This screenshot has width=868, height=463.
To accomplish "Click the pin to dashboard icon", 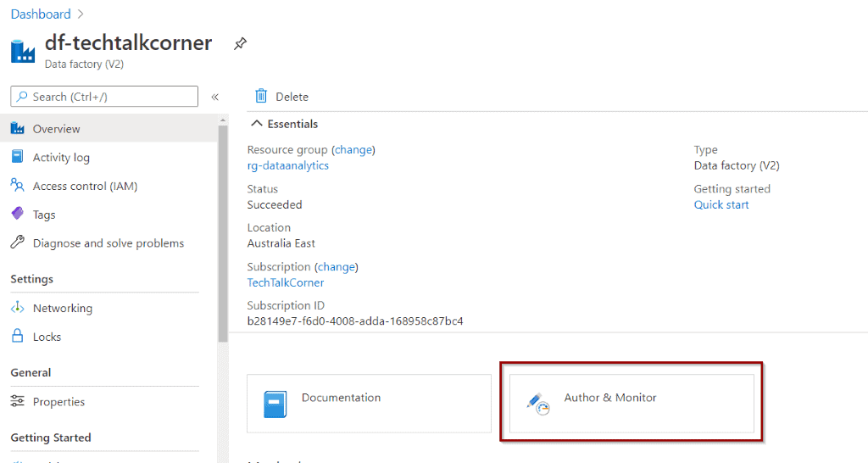I will (x=240, y=43).
